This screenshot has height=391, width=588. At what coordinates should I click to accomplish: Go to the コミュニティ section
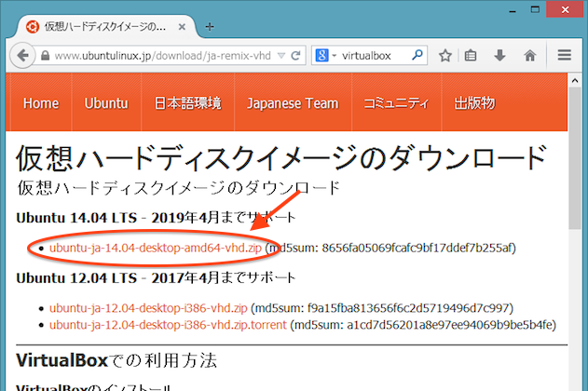(396, 103)
